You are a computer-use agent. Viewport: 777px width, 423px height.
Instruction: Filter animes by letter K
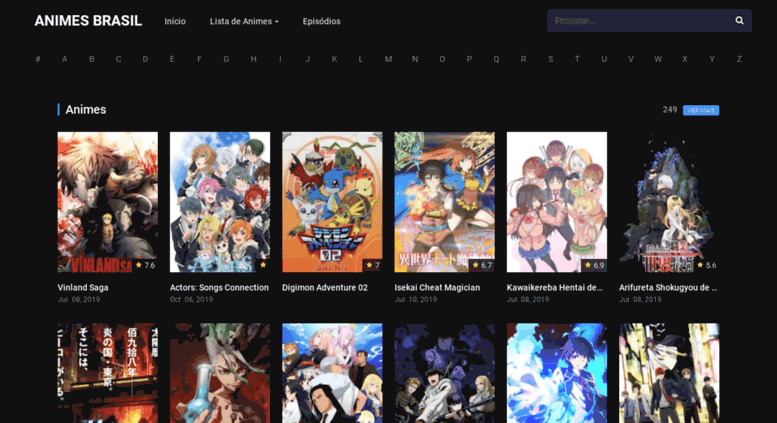pos(334,59)
